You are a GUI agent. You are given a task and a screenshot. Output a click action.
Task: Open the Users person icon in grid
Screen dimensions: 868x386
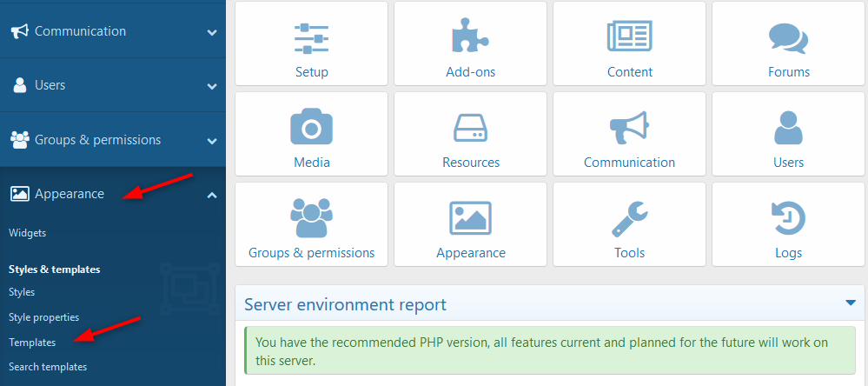(788, 128)
